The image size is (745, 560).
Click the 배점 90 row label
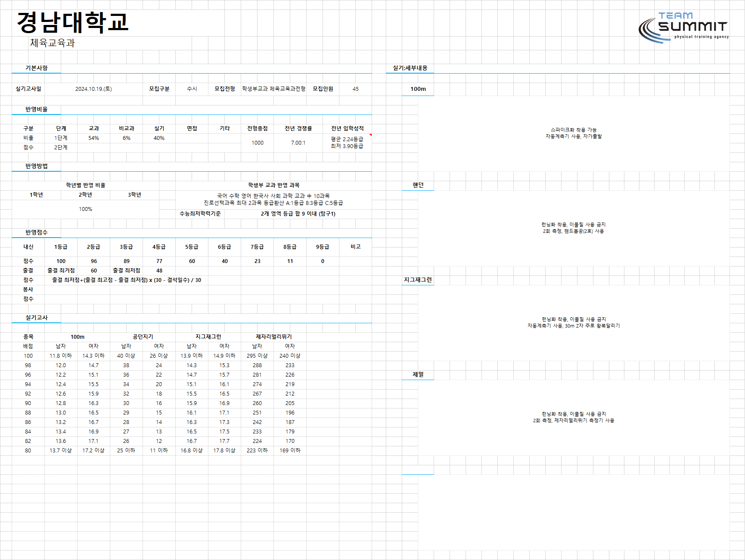click(x=28, y=403)
